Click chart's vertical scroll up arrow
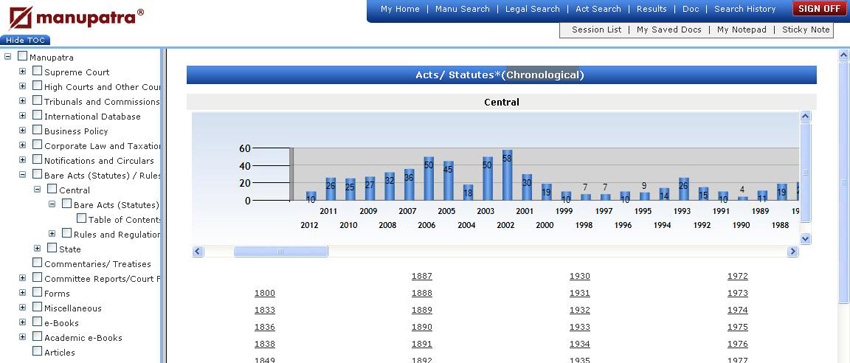The image size is (850, 363). pyautogui.click(x=805, y=116)
